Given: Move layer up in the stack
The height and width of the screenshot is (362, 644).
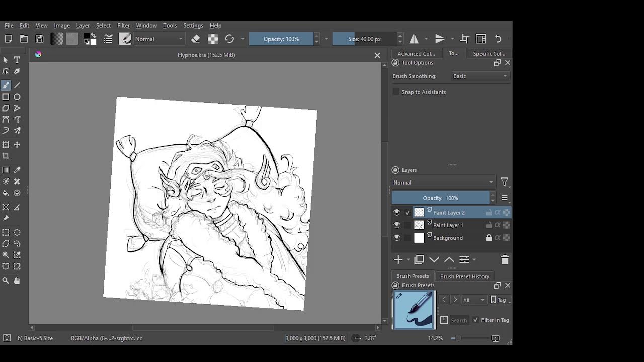Looking at the screenshot, I should coord(449,260).
